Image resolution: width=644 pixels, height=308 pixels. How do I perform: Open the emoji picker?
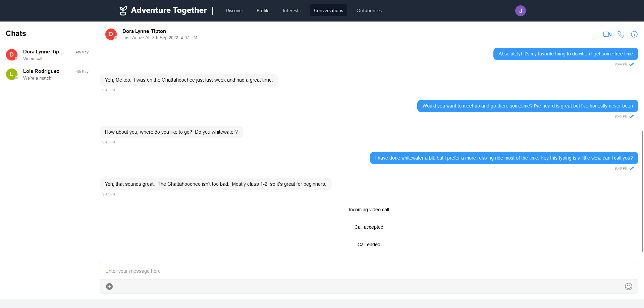(629, 287)
